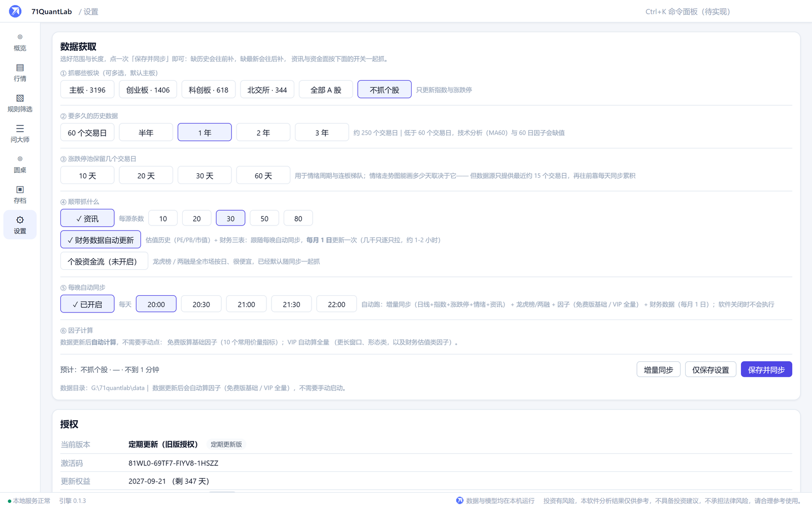Select the 1 年 history option
The height and width of the screenshot is (508, 812).
point(205,133)
